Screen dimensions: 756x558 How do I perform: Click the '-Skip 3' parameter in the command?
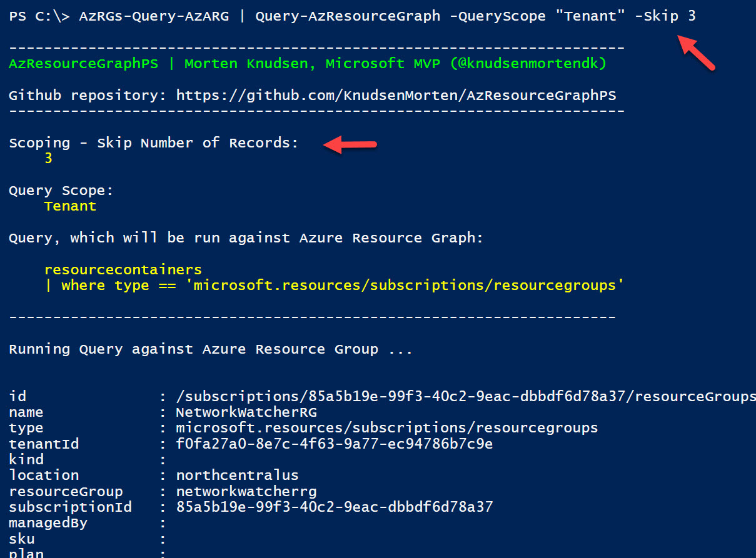point(665,16)
